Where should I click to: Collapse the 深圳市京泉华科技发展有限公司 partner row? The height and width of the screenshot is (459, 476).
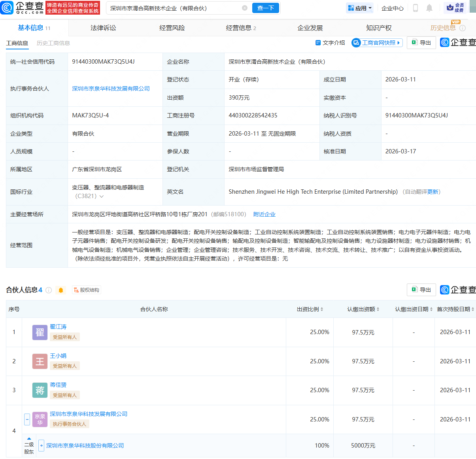click(27, 419)
